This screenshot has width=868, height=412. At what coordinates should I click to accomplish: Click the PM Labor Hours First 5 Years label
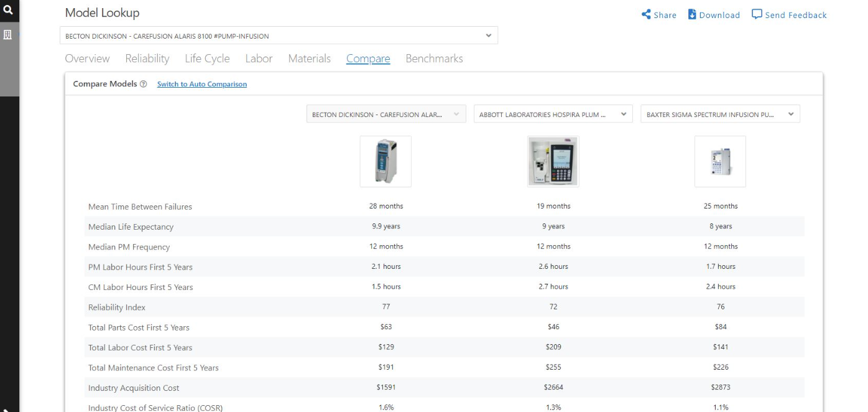point(141,267)
